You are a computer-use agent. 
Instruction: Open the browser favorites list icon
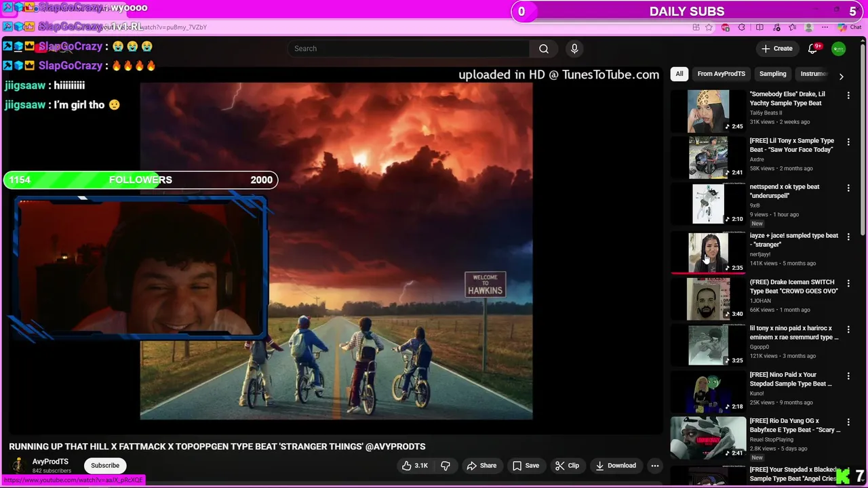[793, 27]
